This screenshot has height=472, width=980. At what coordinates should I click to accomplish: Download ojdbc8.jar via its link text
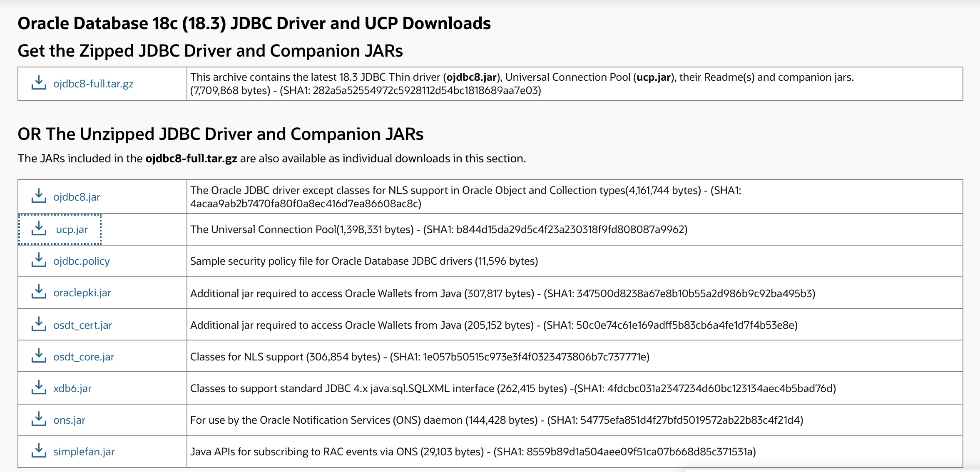click(77, 197)
